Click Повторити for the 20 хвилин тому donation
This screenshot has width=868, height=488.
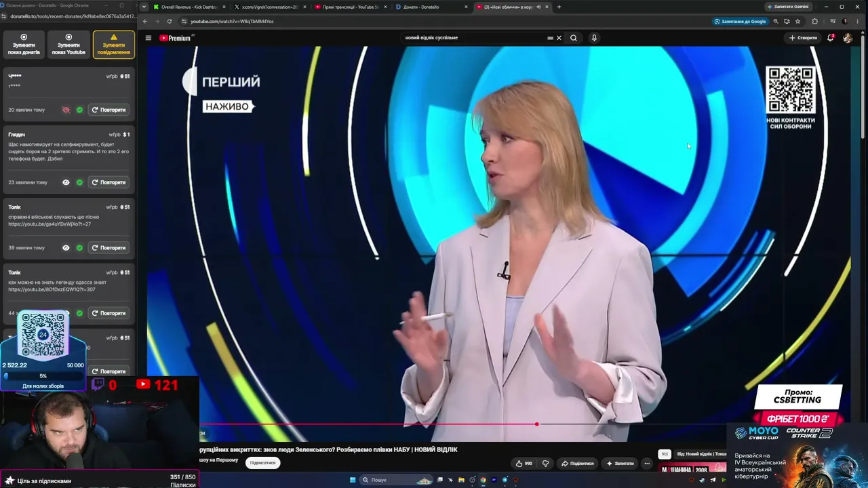108,110
